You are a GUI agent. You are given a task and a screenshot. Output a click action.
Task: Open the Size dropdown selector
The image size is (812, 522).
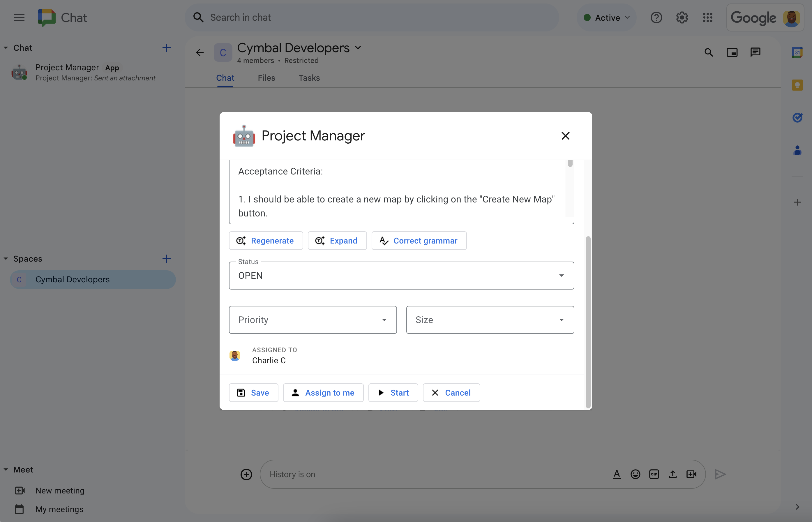click(490, 320)
